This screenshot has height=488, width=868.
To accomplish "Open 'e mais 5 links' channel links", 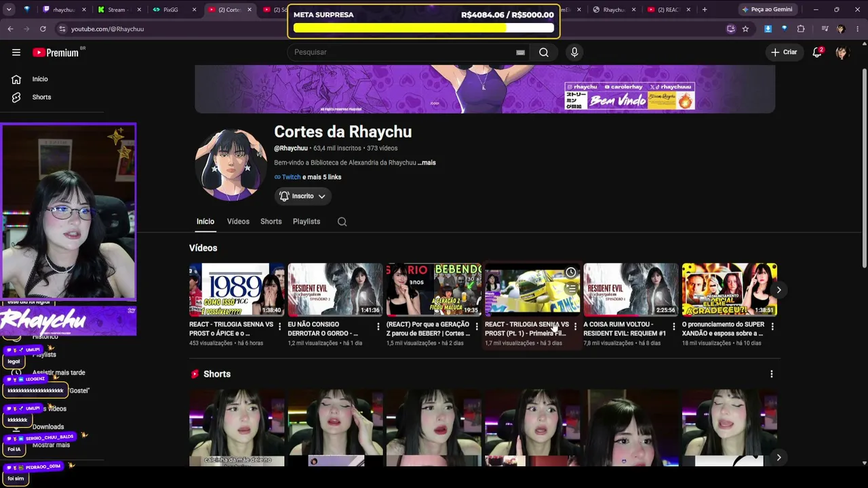I will tap(322, 177).
